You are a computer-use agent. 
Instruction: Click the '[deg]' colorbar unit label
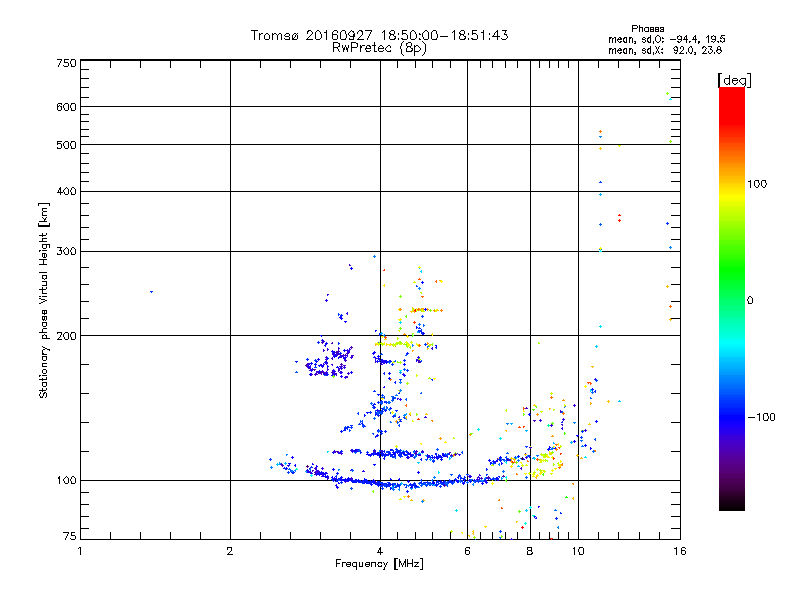734,80
